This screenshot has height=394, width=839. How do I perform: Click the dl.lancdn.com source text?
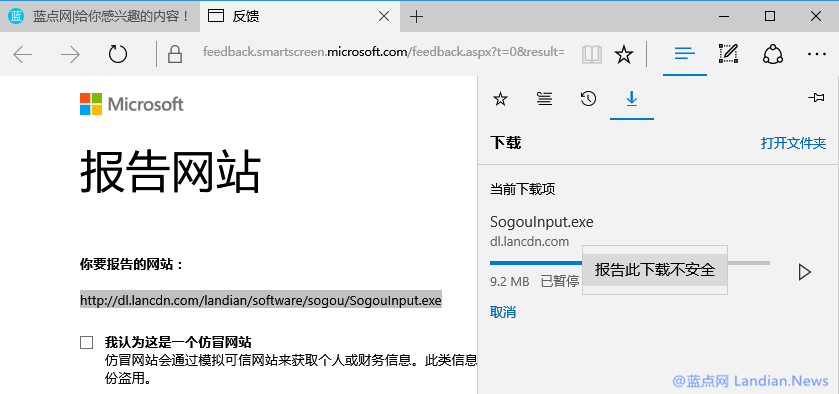coord(529,241)
